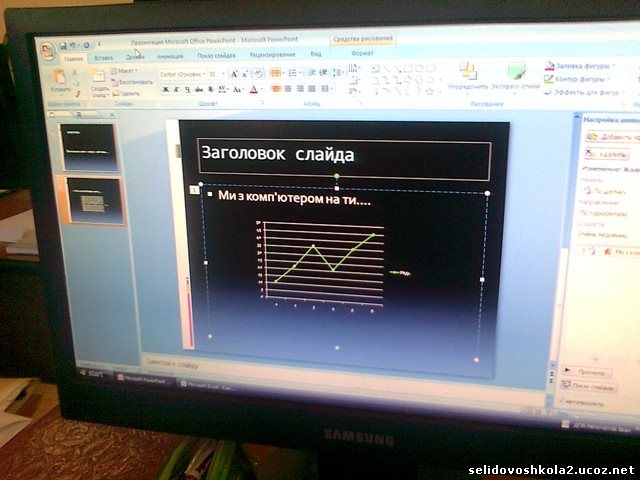
Task: Open the Layout (Макет) dropdown
Action: (124, 71)
